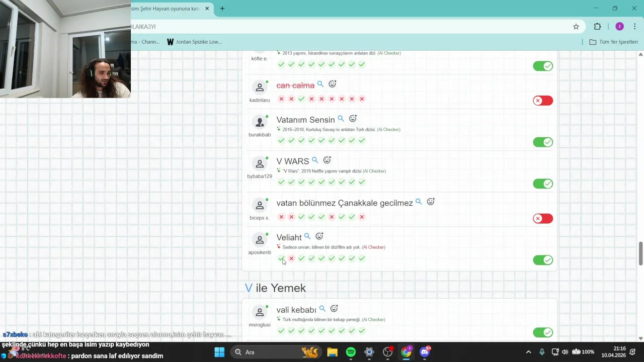Image resolution: width=644 pixels, height=362 pixels.
Task: Open Chrome's three-dot menu
Action: point(635,27)
